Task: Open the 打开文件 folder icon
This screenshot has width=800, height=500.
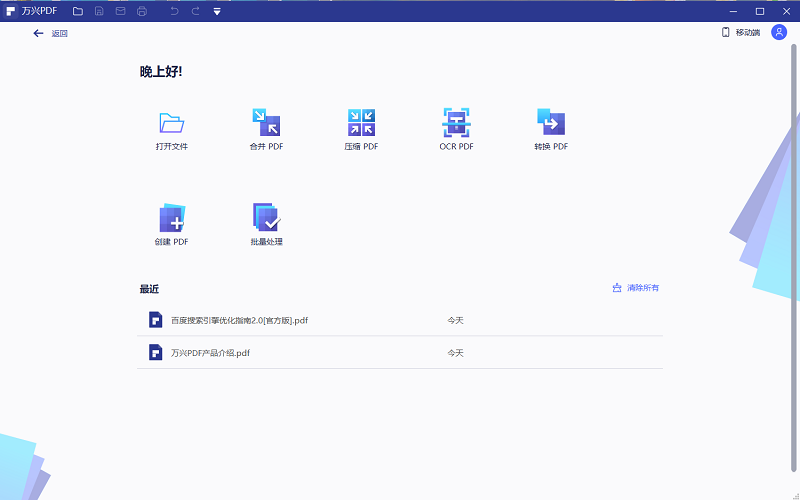Action: (x=171, y=123)
